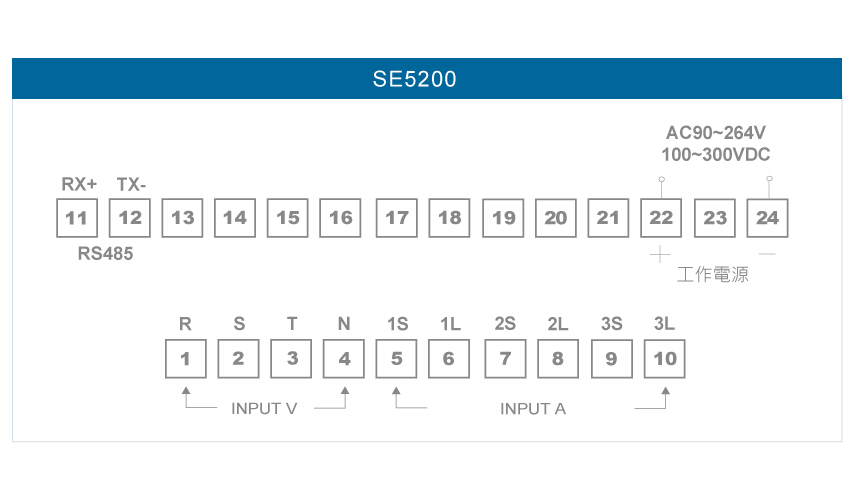Click the INPUT V label

(x=264, y=408)
